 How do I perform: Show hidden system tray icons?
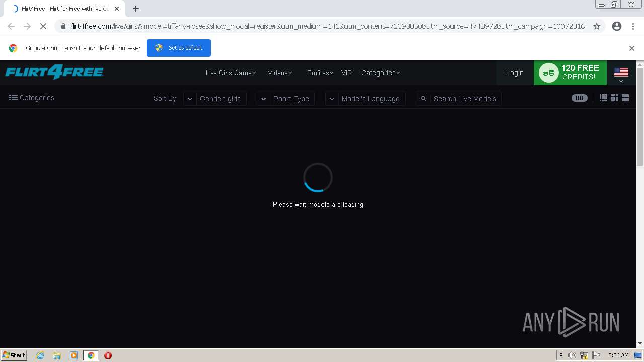click(561, 355)
